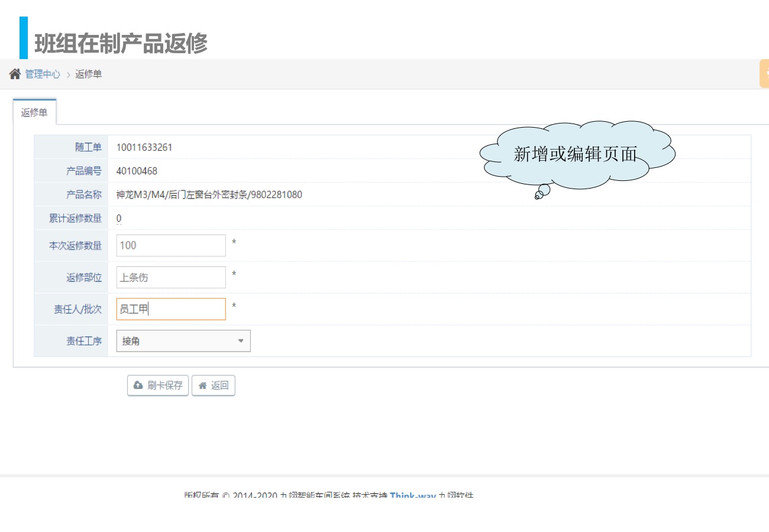This screenshot has height=532, width=769.
Task: Click the home icon in the breadcrumb
Action: point(15,74)
